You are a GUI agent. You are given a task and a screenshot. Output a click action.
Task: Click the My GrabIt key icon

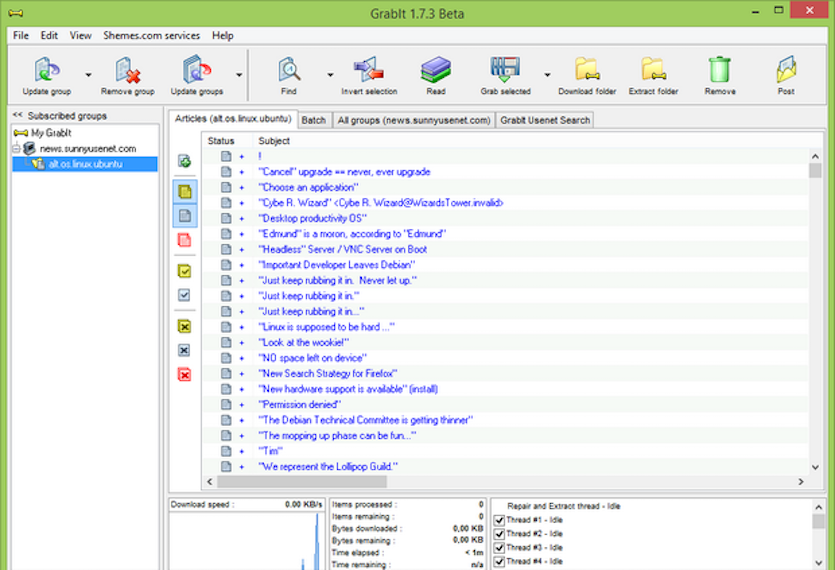pyautogui.click(x=21, y=133)
